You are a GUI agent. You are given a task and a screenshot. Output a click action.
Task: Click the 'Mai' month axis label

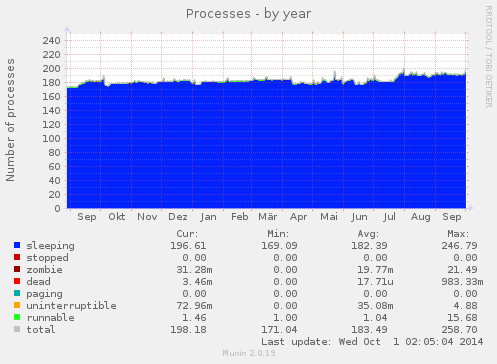tap(329, 217)
